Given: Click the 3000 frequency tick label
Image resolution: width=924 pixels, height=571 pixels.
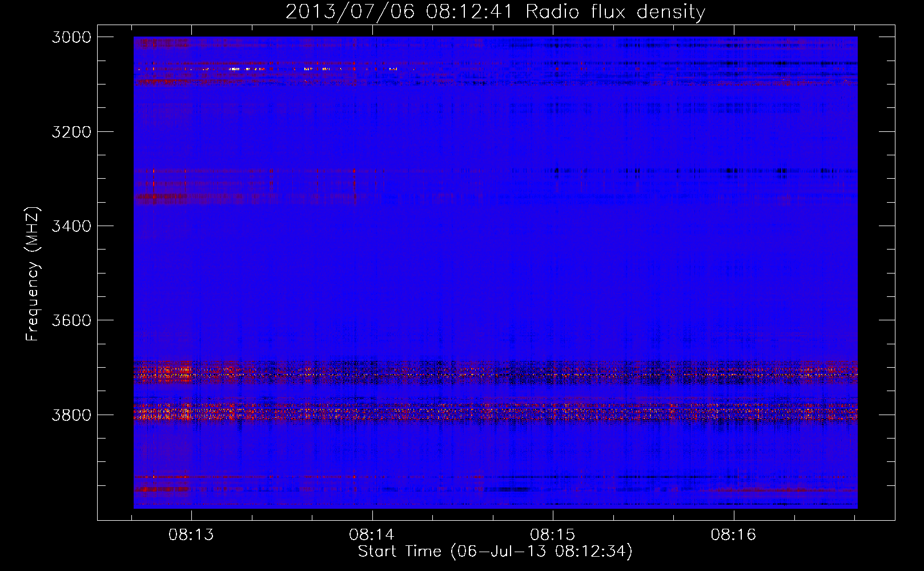Looking at the screenshot, I should click(71, 37).
